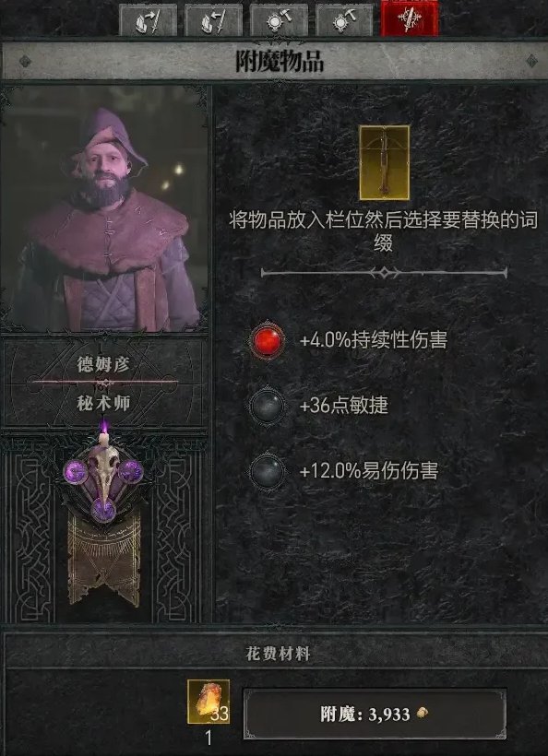This screenshot has height=756, width=548.
Task: Click the 附魔: 3,933 gold button
Action: [375, 715]
